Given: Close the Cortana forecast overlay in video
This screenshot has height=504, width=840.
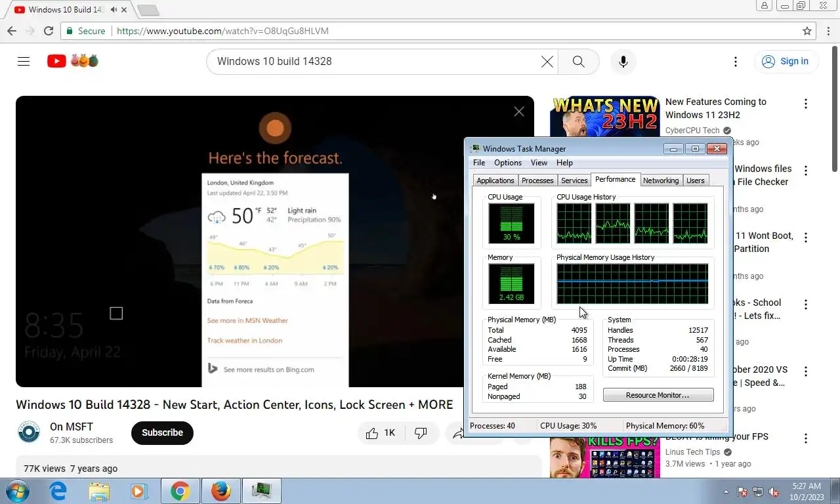Looking at the screenshot, I should [x=519, y=112].
